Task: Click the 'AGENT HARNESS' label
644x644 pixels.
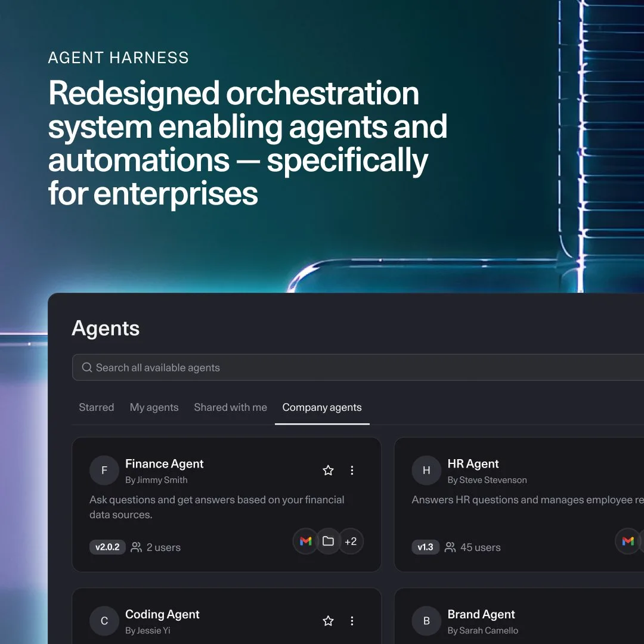Action: pyautogui.click(x=118, y=57)
